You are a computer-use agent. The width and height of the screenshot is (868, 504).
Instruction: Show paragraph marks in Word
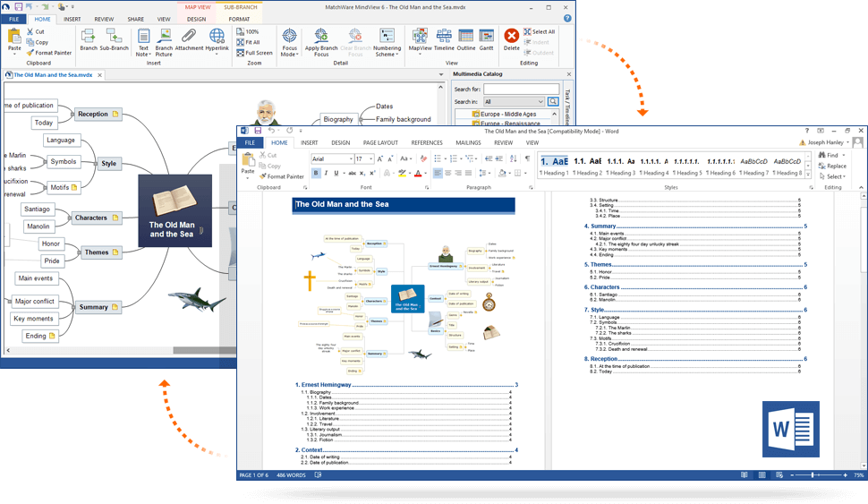[528, 158]
